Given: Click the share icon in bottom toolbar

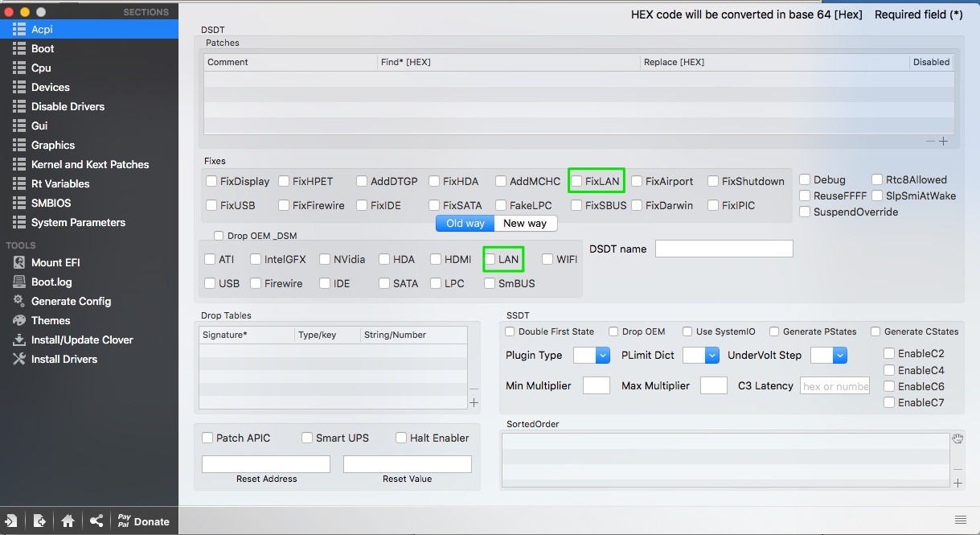Looking at the screenshot, I should (x=96, y=521).
